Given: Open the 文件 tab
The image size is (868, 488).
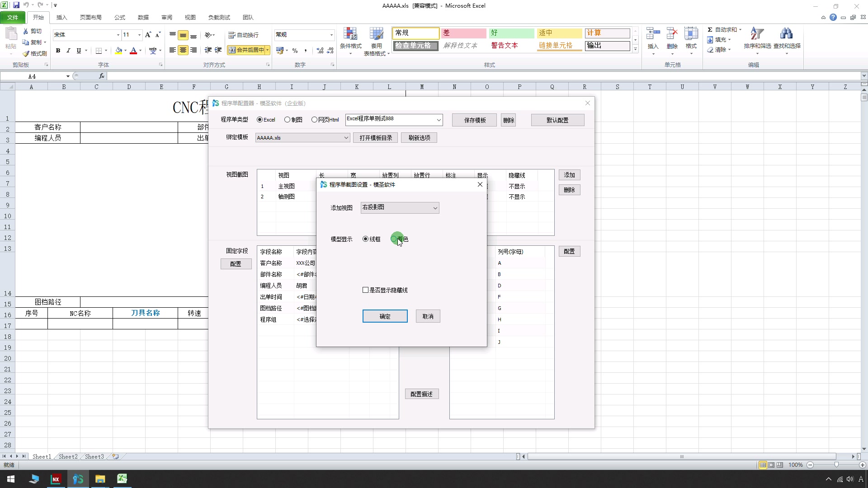Looking at the screenshot, I should [13, 18].
